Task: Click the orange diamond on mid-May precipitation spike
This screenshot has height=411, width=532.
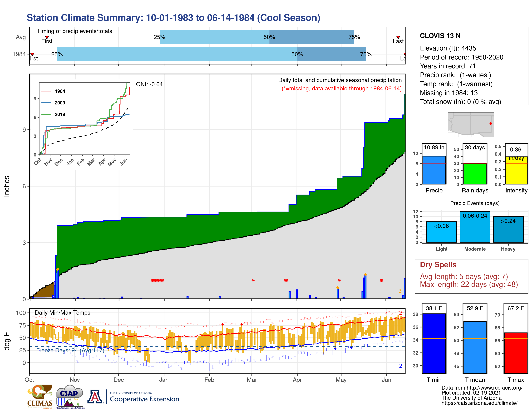Action: (x=365, y=275)
